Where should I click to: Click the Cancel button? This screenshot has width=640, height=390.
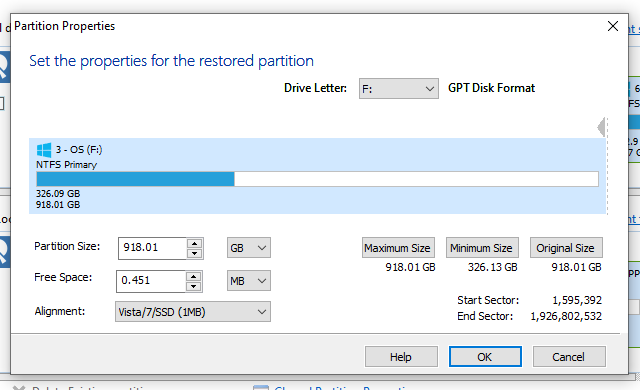pyautogui.click(x=569, y=357)
